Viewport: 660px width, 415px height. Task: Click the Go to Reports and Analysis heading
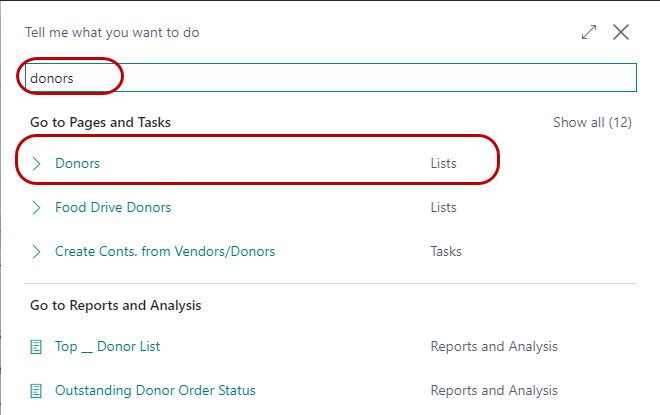click(x=115, y=305)
